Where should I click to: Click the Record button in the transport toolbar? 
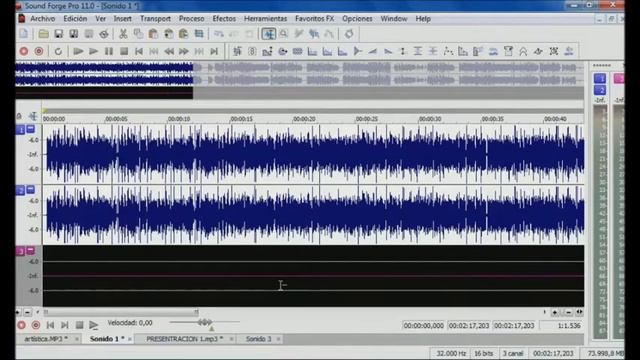click(24, 51)
